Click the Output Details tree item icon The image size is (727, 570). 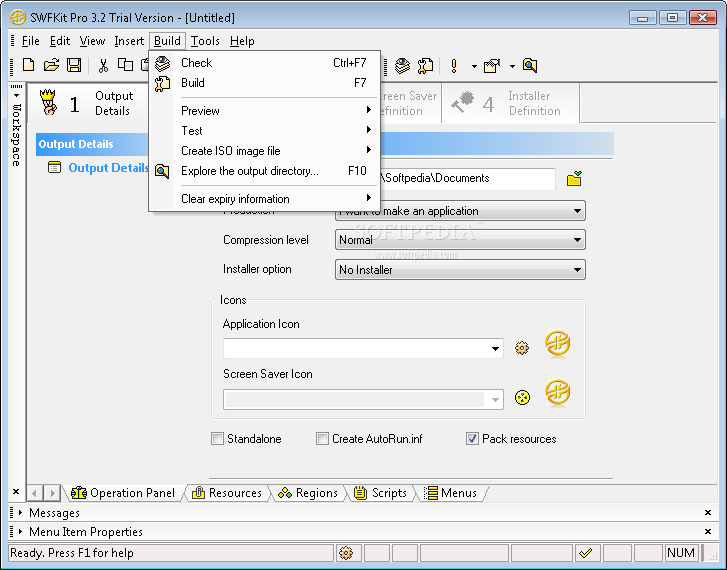click(x=55, y=167)
